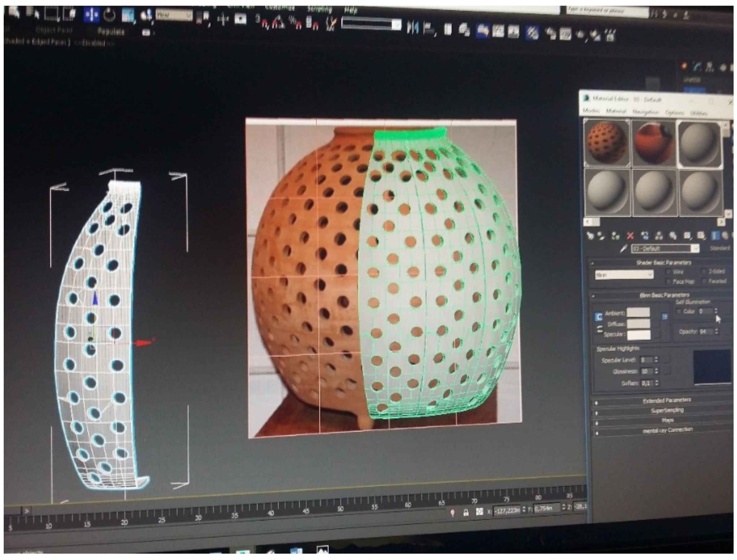The width and height of the screenshot is (737, 560).
Task: Open the Blinn shader type dropdown
Action: click(x=624, y=275)
